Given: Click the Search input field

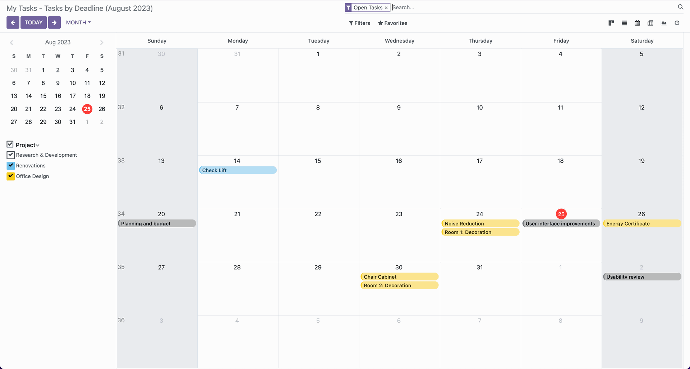Looking at the screenshot, I should [x=533, y=7].
